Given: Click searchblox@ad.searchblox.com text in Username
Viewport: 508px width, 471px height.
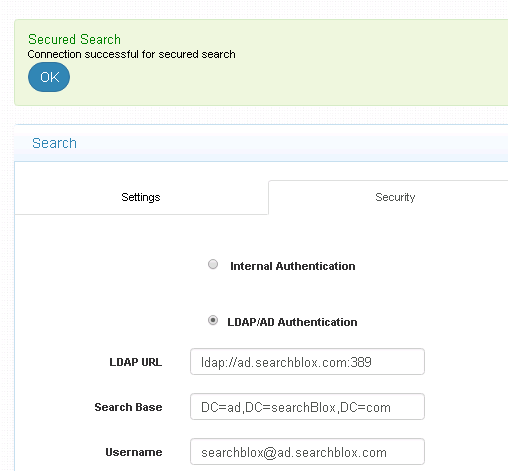Looking at the screenshot, I should (x=294, y=452).
